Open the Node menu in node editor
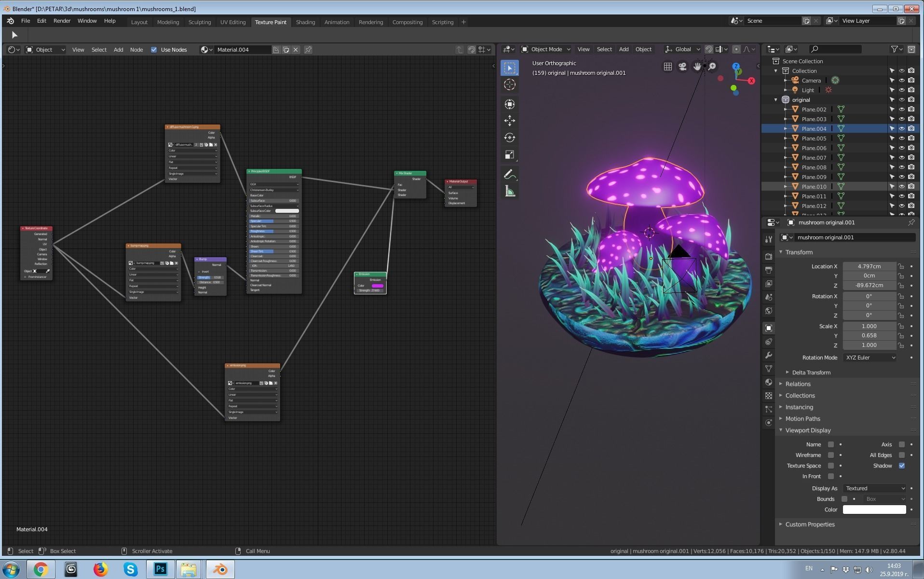The height and width of the screenshot is (579, 924). 136,50
